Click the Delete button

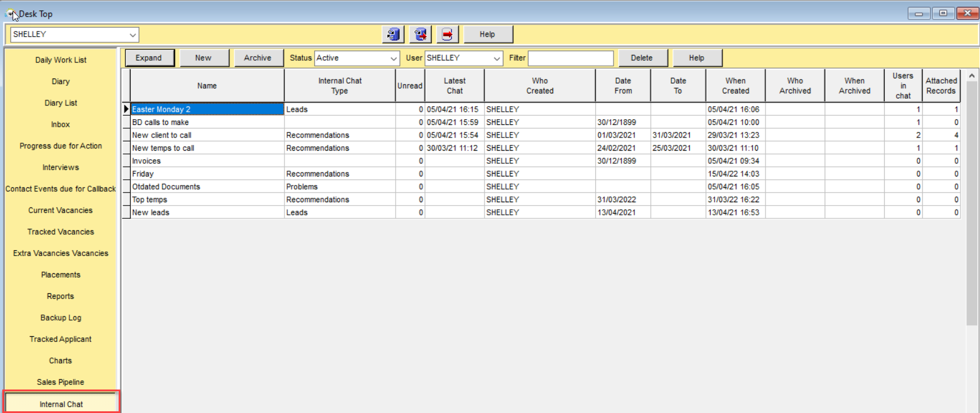(642, 58)
